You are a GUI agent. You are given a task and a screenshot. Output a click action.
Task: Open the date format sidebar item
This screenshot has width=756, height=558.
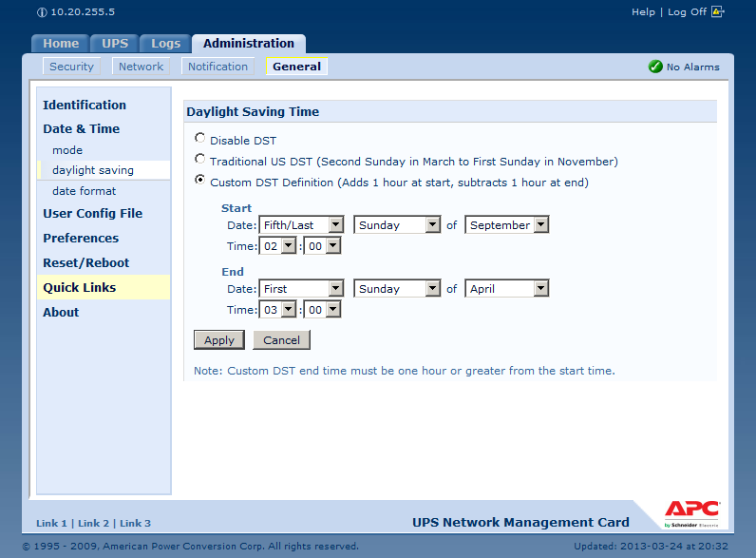point(84,191)
